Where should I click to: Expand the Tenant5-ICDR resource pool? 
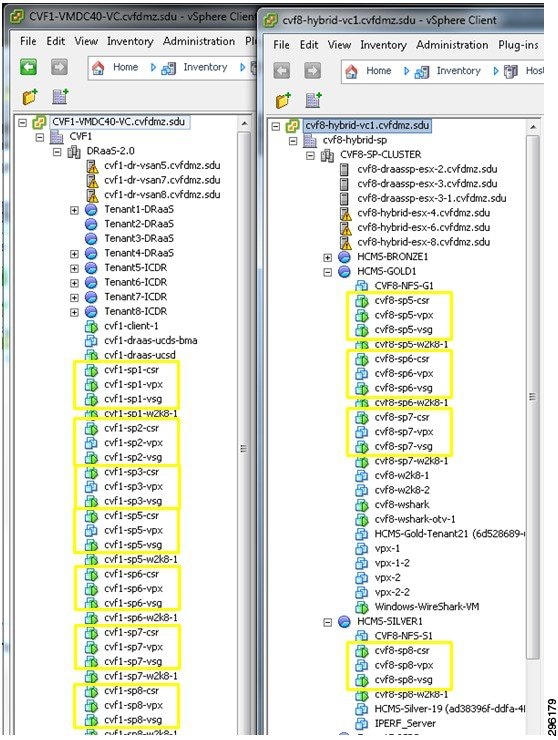pyautogui.click(x=74, y=269)
